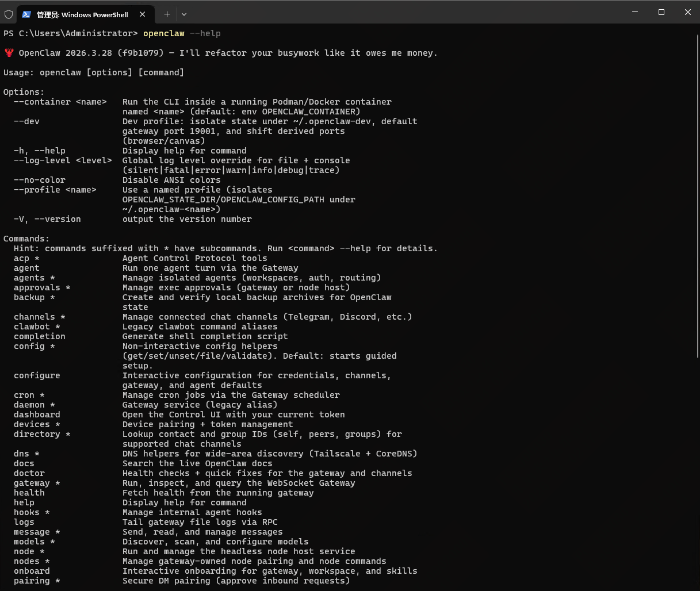Screen dimensions: 700x591
Task: Select the Windows PowerShell tab
Action: coord(85,14)
